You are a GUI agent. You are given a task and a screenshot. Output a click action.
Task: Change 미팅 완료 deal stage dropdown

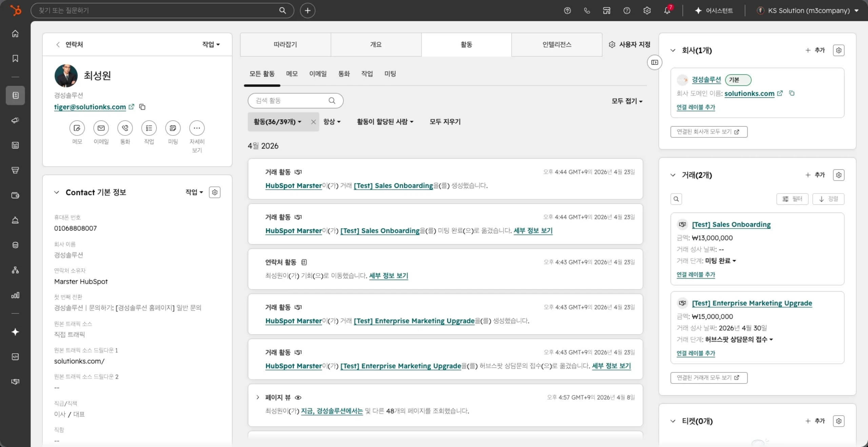tap(721, 261)
